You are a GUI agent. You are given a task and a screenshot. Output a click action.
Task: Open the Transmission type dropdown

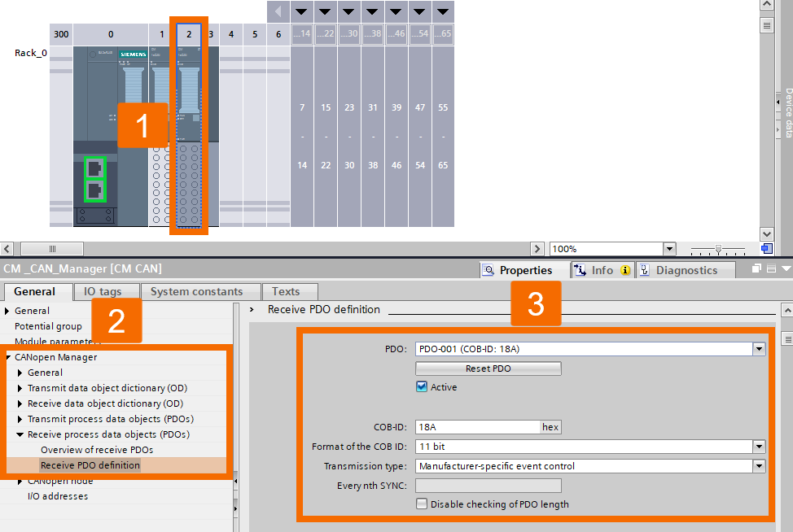click(759, 466)
